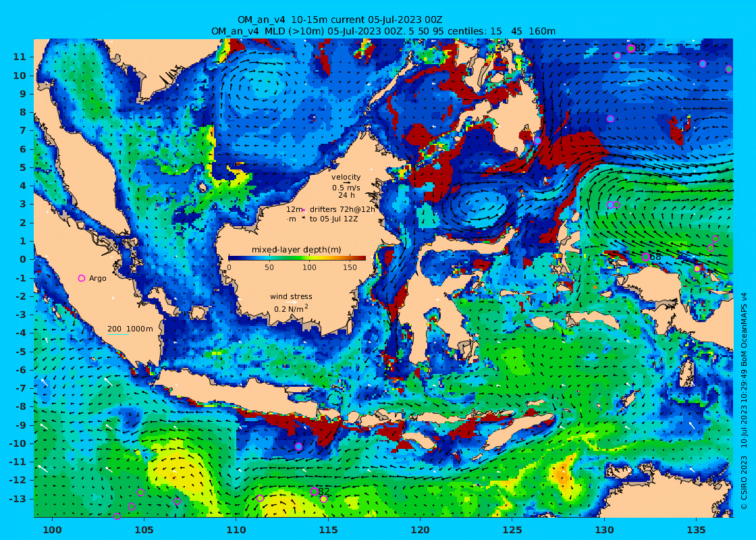756x540 pixels.
Task: Click the '200 1000m' bathymetry label
Action: click(130, 329)
